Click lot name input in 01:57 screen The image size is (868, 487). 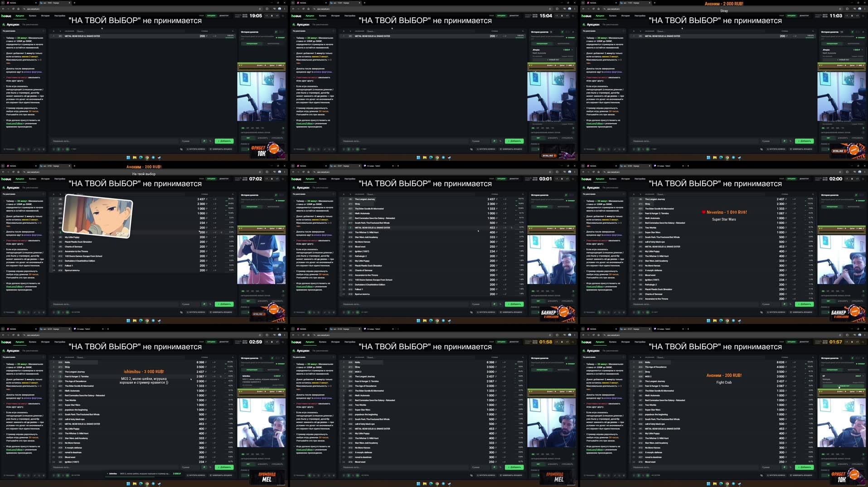[x=695, y=467]
